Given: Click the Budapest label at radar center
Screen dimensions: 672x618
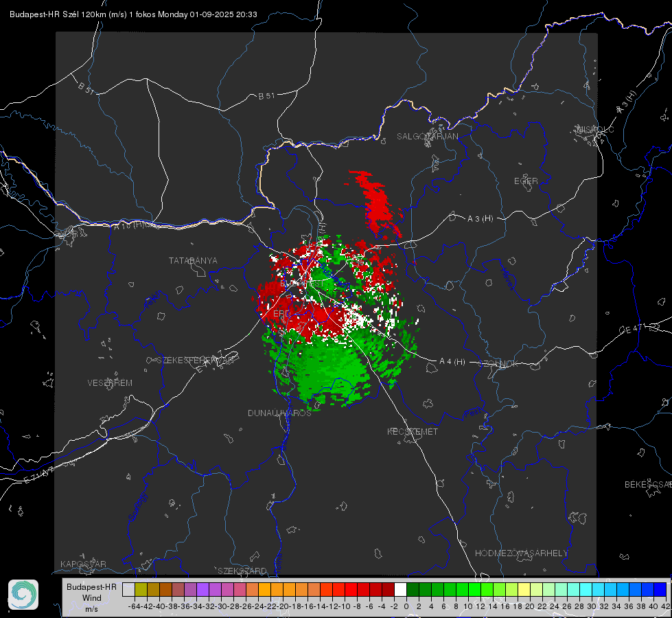Looking at the screenshot, I should pos(302,284).
